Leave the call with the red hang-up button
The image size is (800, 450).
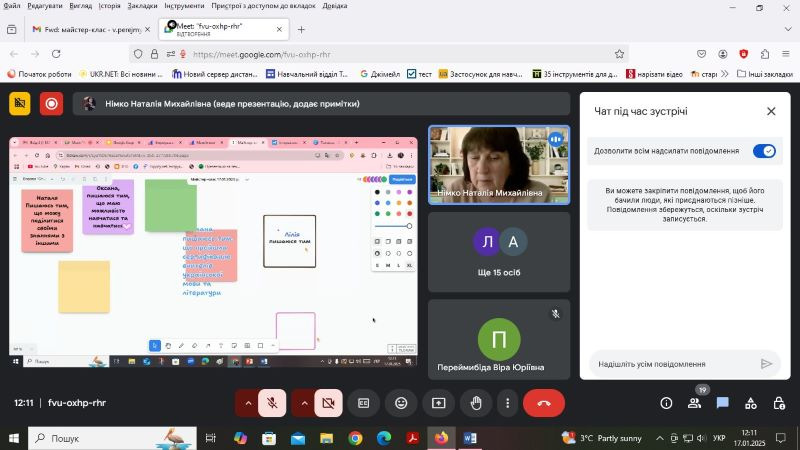pos(544,403)
